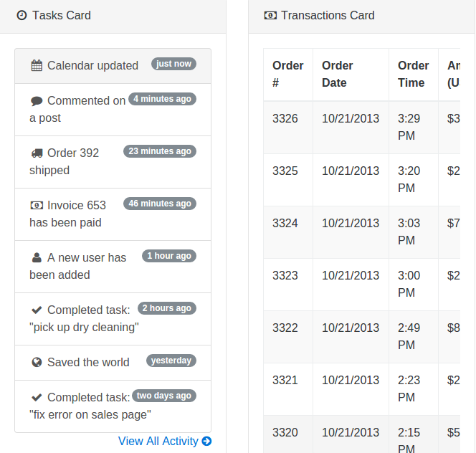Select order number 3322 in the table
476x453 pixels.
[x=285, y=328]
